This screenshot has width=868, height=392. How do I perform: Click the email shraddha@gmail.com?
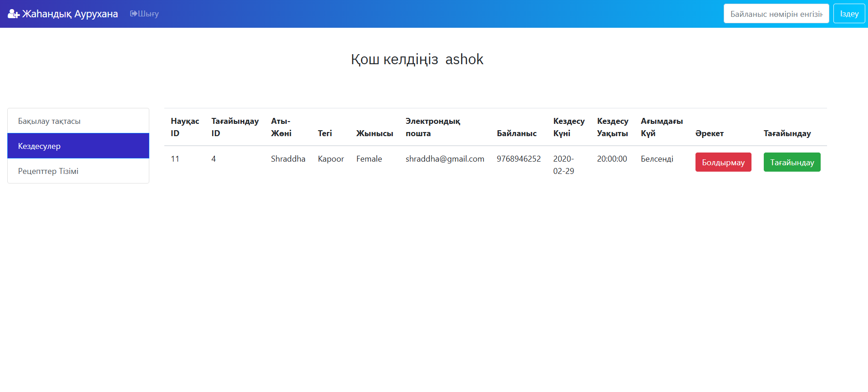[x=445, y=159]
